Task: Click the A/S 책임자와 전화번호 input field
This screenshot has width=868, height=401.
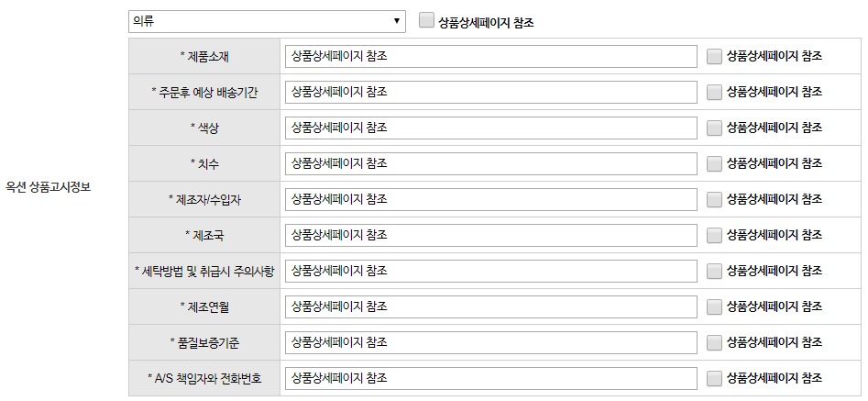Action: point(491,378)
